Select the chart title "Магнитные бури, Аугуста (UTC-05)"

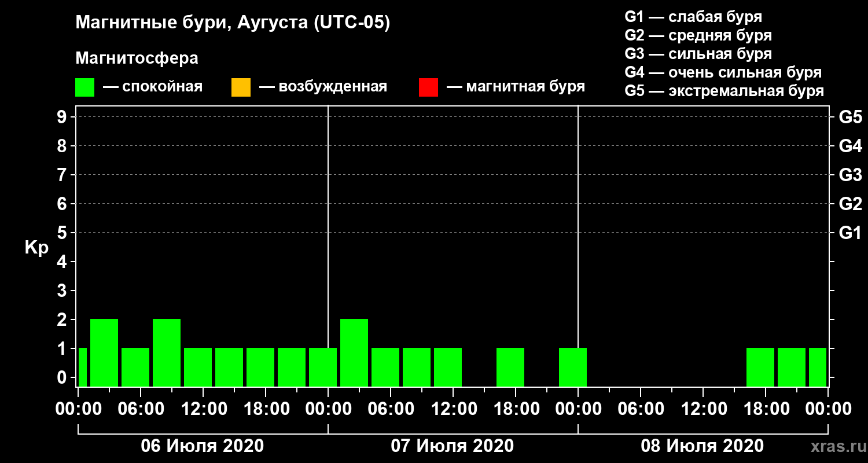tap(233, 23)
